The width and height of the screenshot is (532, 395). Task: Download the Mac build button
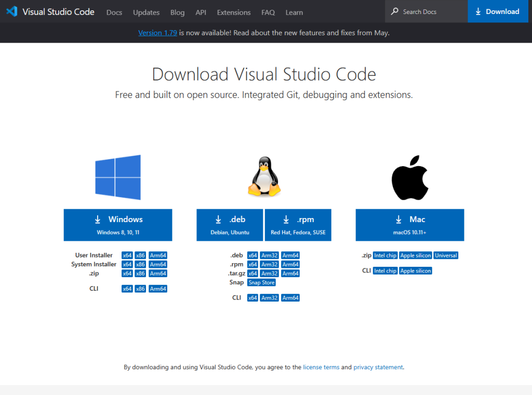pyautogui.click(x=410, y=225)
